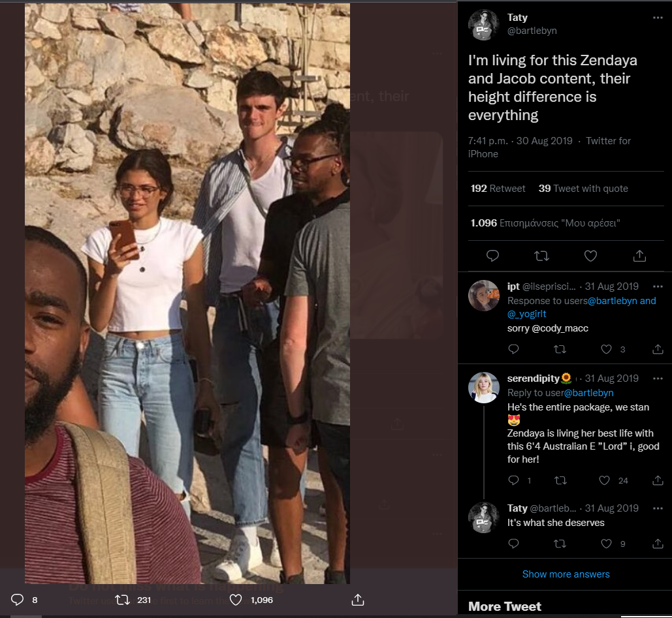View the 192 Retweet list
Screen dimensions: 672x618
[x=498, y=189]
